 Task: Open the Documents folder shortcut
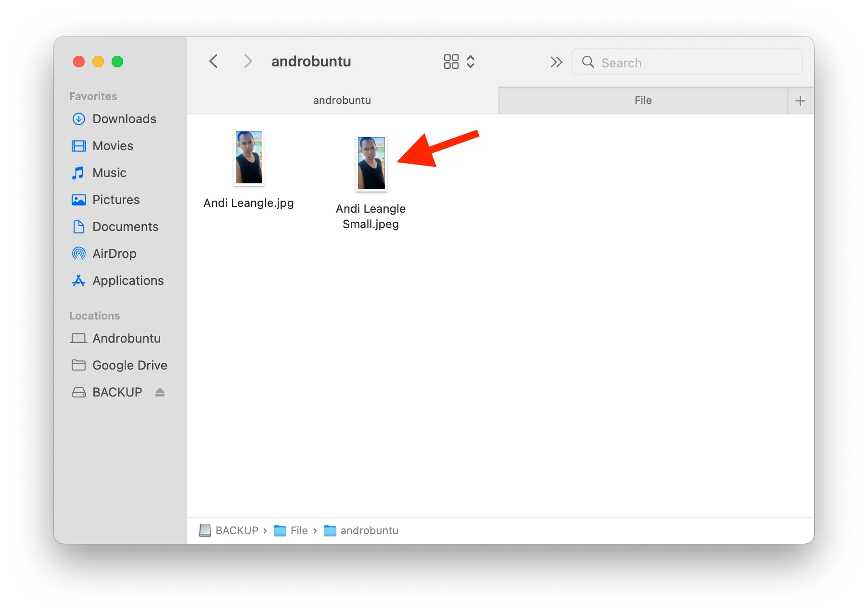pos(125,227)
